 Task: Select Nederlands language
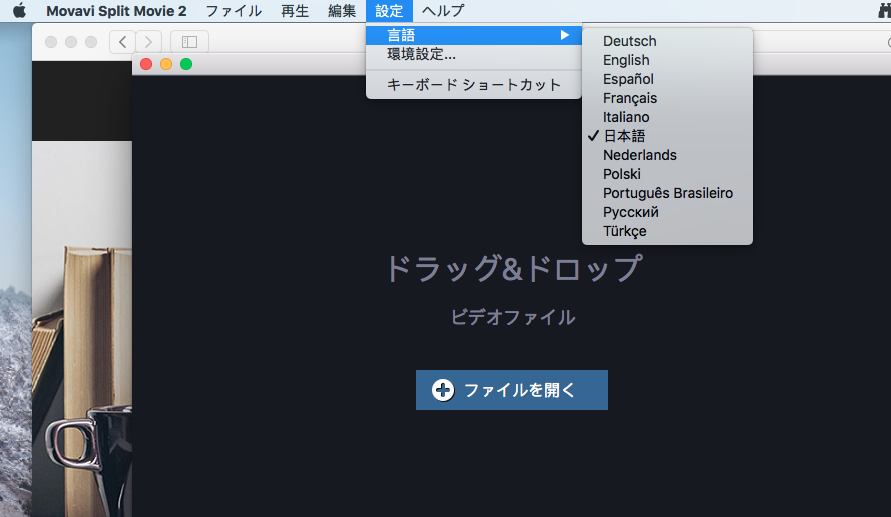[x=667, y=155]
